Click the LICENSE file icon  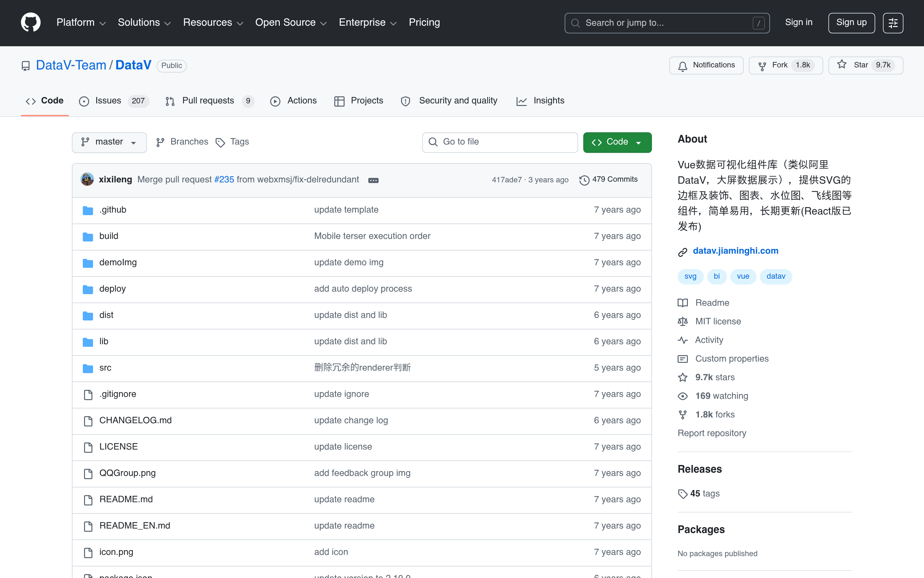coord(88,447)
